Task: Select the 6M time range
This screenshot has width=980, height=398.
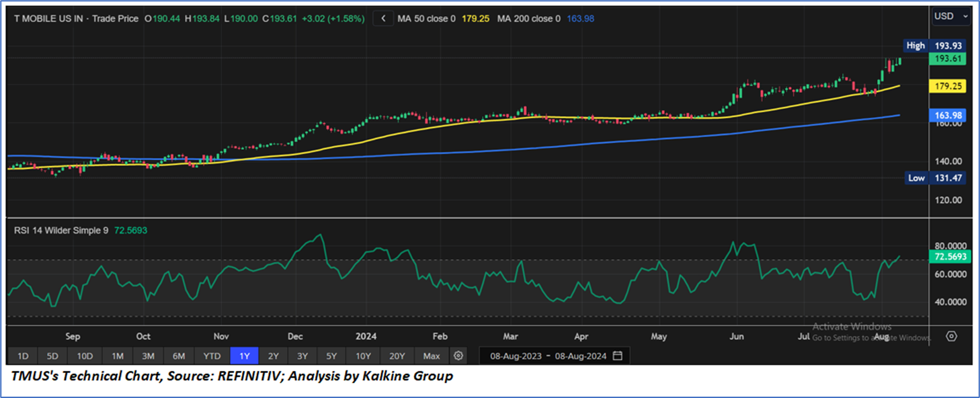Action: pos(179,356)
